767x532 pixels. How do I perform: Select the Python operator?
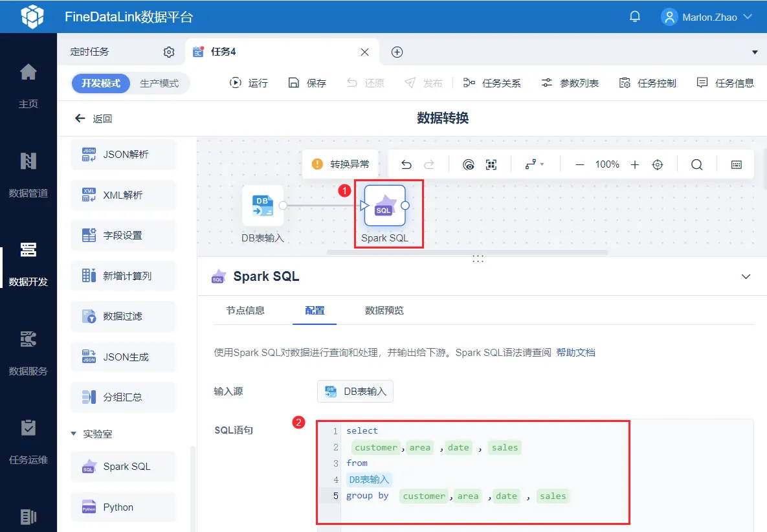tap(123, 507)
